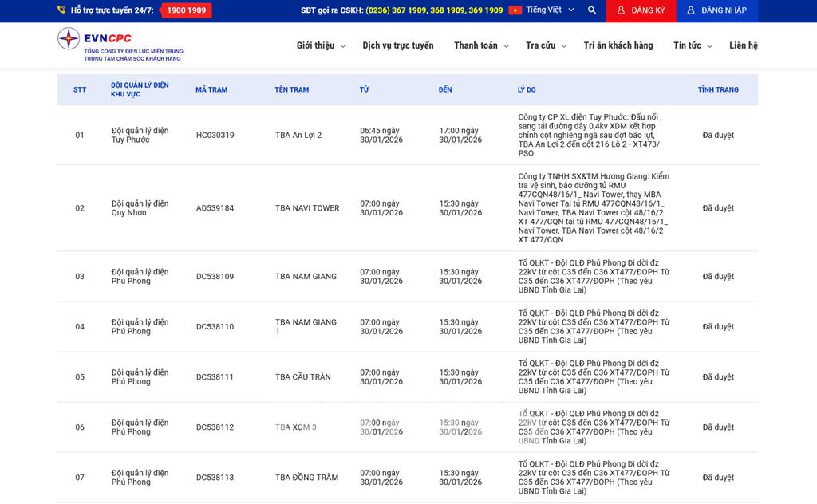Open search with the magnifier icon

click(x=591, y=10)
